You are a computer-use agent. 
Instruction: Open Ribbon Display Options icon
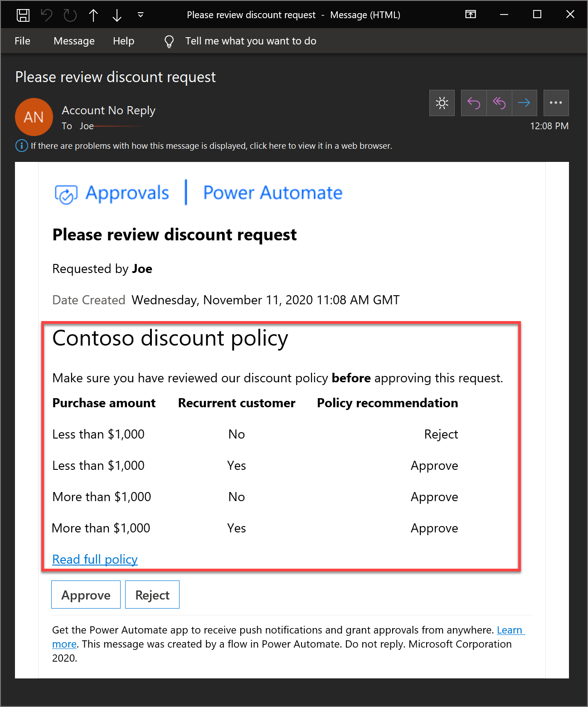tap(471, 15)
